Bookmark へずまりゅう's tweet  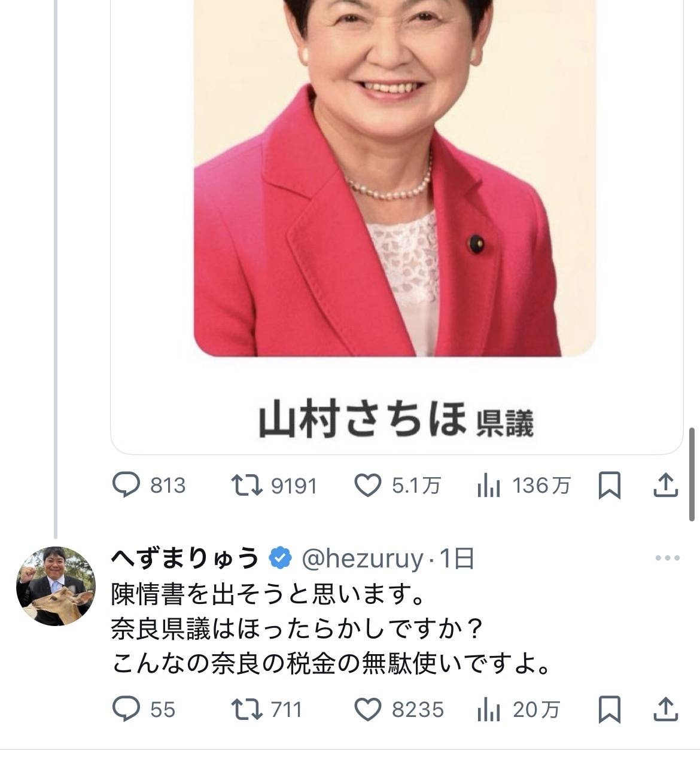(609, 710)
